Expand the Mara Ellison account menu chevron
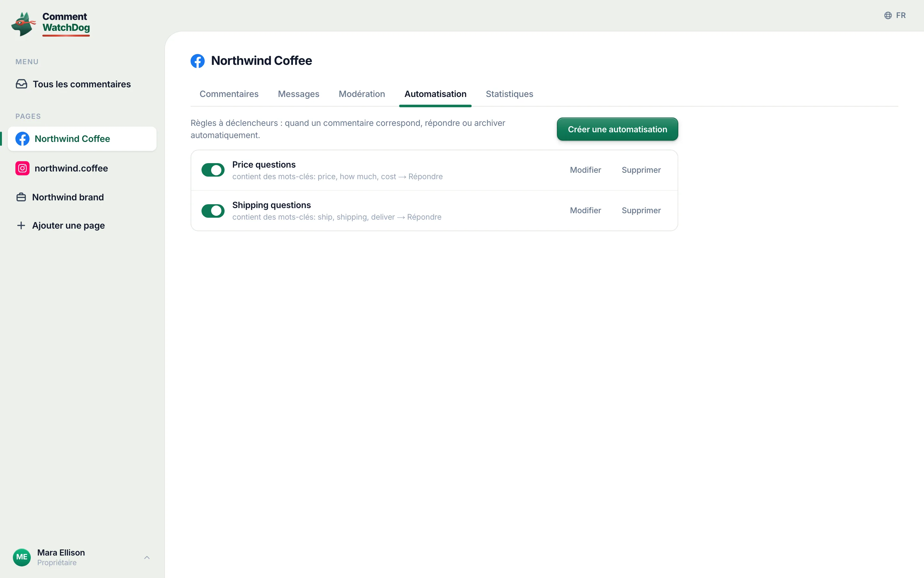This screenshot has height=578, width=924. (147, 557)
